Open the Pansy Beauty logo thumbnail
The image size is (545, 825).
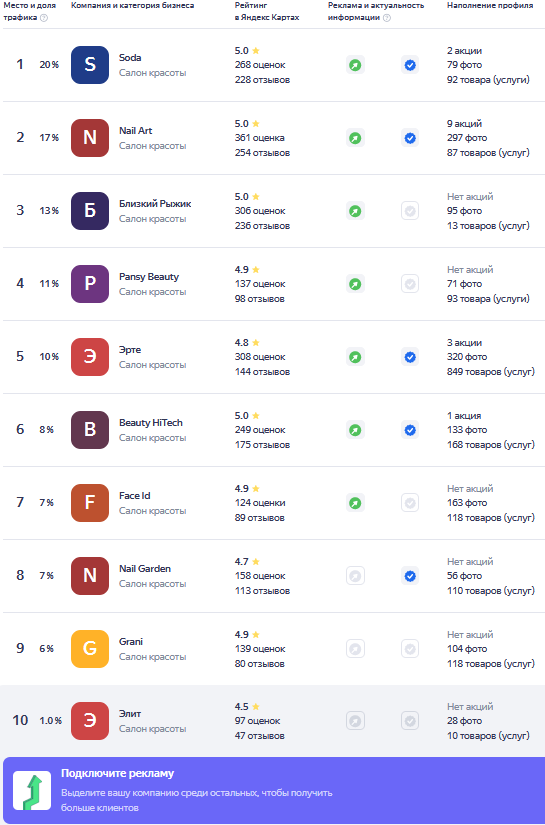point(90,284)
